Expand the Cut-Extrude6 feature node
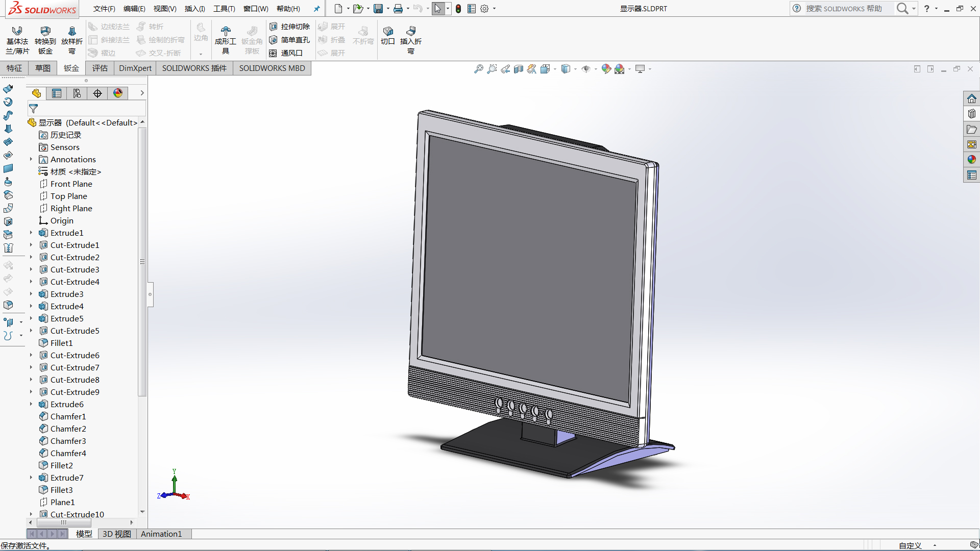 (31, 355)
